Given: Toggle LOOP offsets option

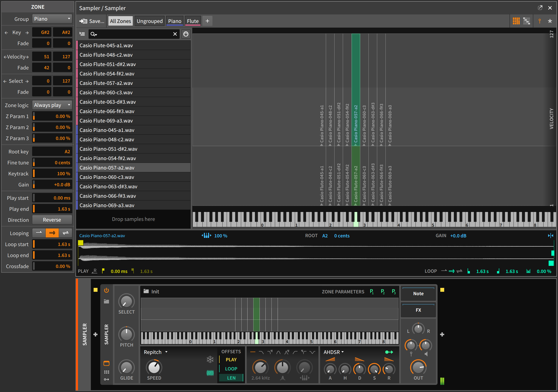Looking at the screenshot, I should tap(231, 369).
